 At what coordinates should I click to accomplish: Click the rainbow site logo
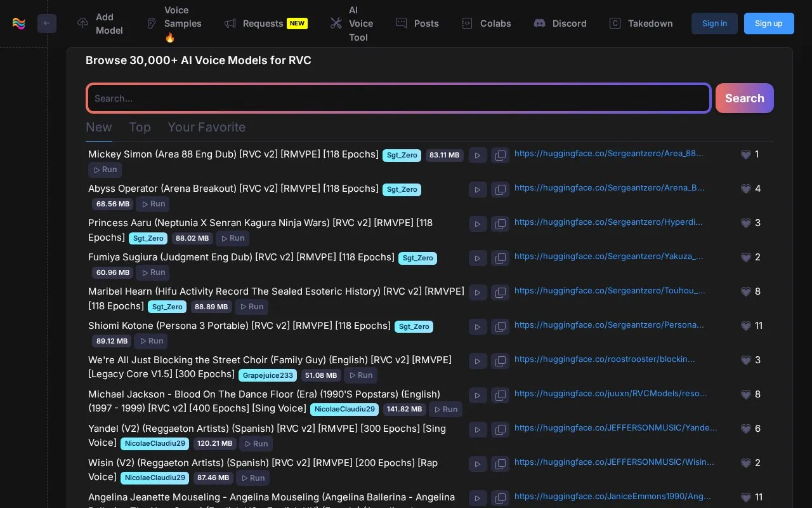(x=19, y=23)
